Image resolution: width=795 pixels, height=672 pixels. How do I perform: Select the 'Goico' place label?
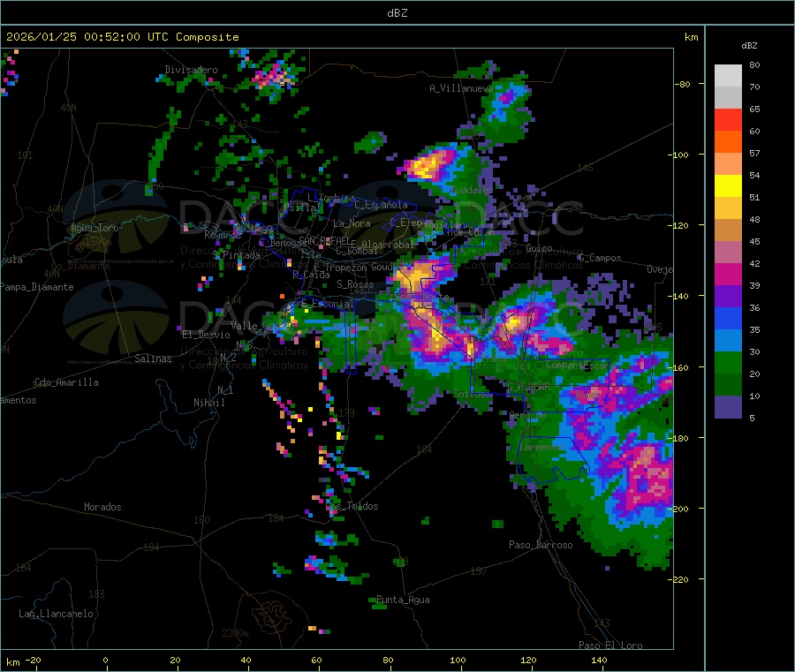(539, 249)
